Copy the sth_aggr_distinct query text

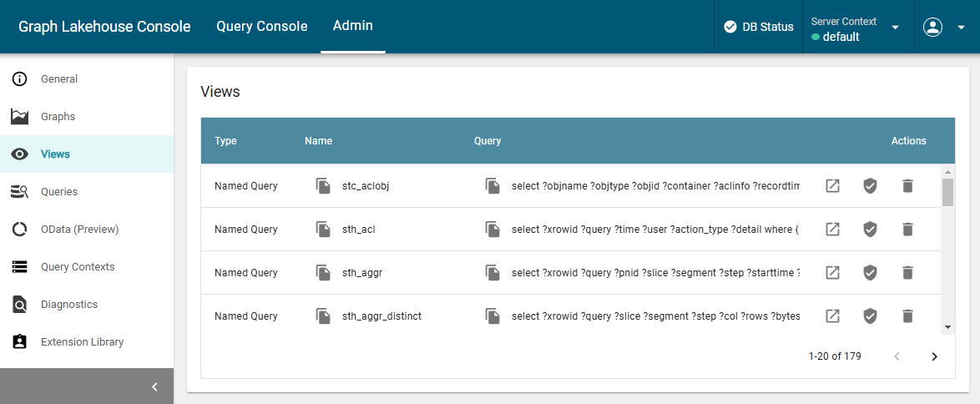point(493,316)
